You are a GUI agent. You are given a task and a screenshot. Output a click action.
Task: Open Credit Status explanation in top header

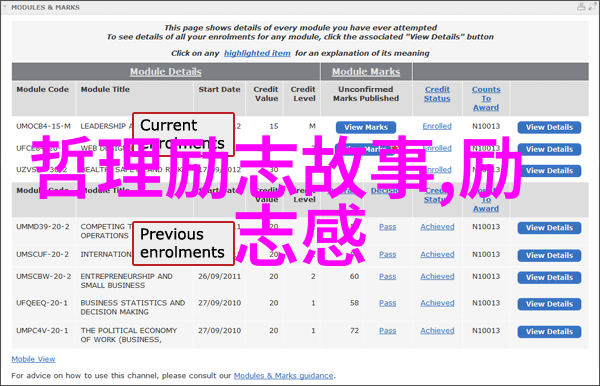(437, 94)
